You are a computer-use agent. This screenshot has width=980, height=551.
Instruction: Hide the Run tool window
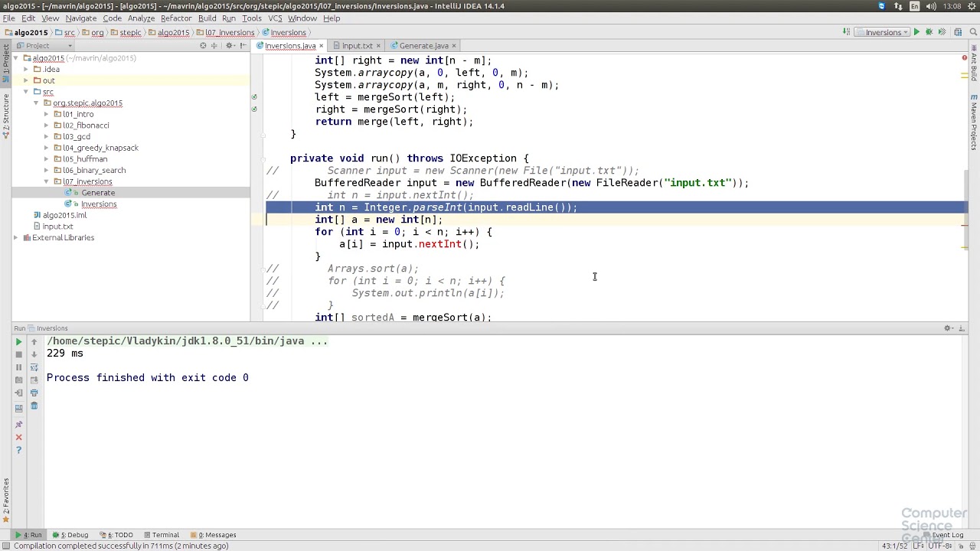coord(962,328)
